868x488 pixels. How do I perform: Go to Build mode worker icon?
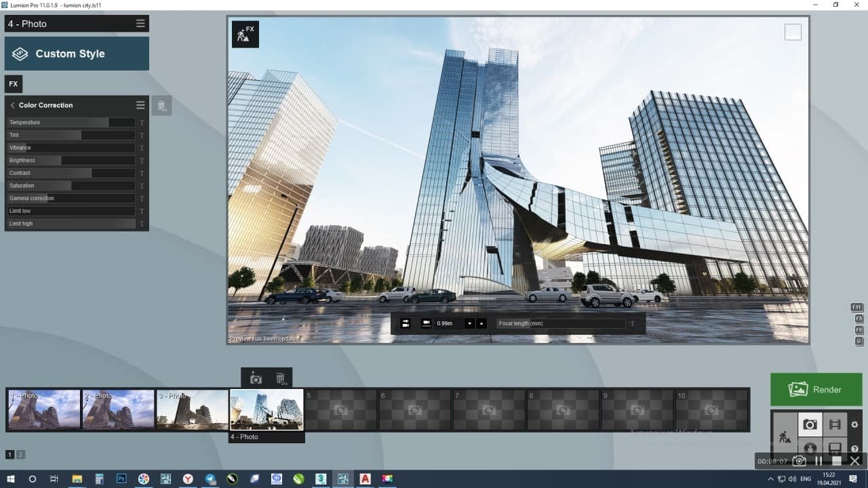coord(785,437)
